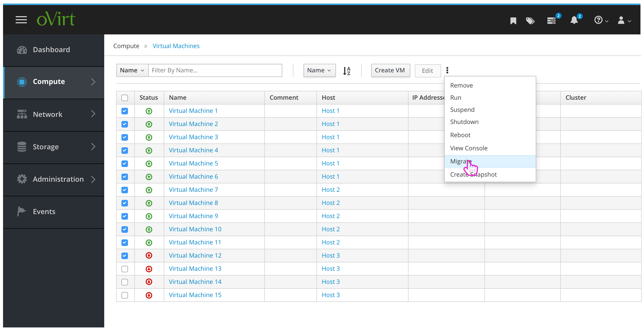Viewport: 644px width, 333px height.
Task: Open the Name sort order dropdown
Action: tap(319, 70)
